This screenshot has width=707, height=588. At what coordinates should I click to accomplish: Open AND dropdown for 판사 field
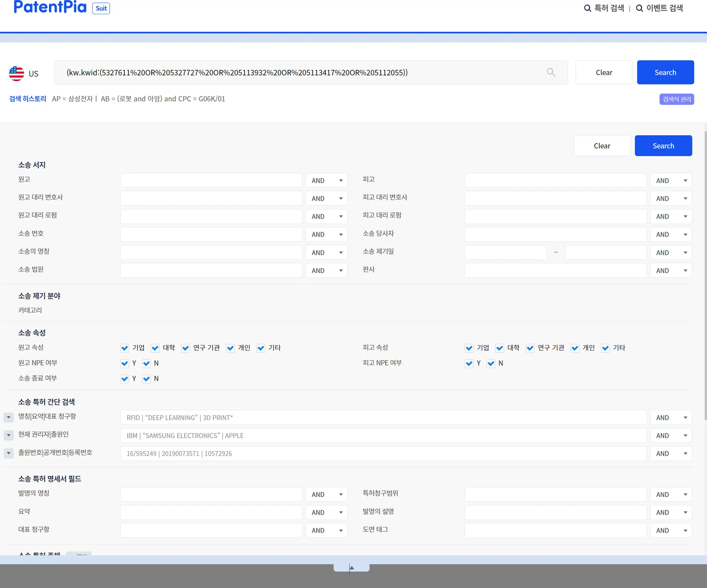671,271
